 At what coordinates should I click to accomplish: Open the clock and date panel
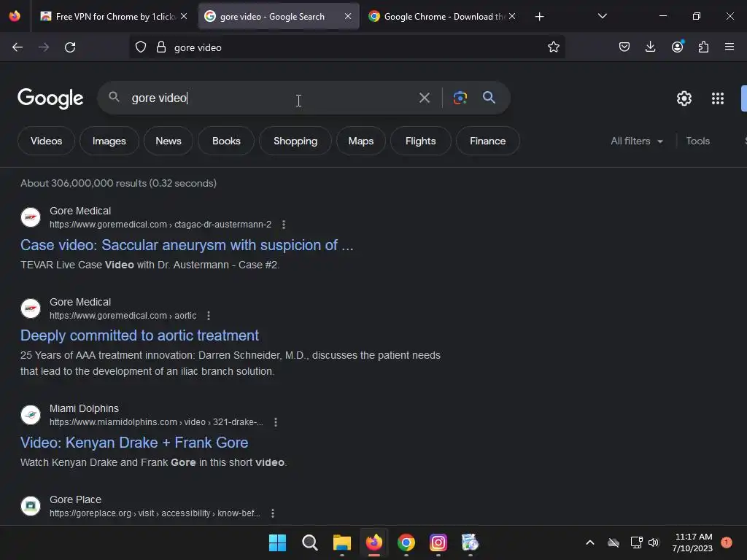tap(693, 542)
